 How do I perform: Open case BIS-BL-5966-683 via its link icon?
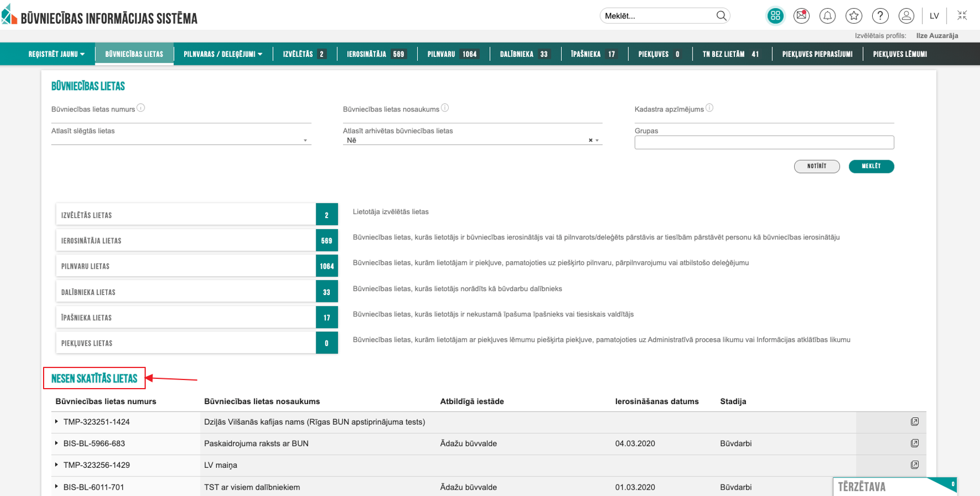coord(915,443)
